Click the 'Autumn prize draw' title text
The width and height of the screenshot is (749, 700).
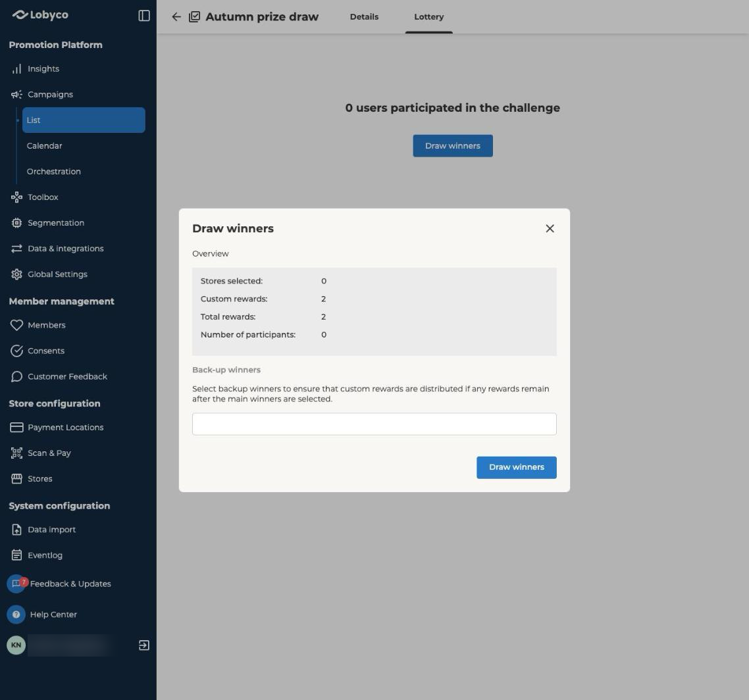(x=262, y=16)
